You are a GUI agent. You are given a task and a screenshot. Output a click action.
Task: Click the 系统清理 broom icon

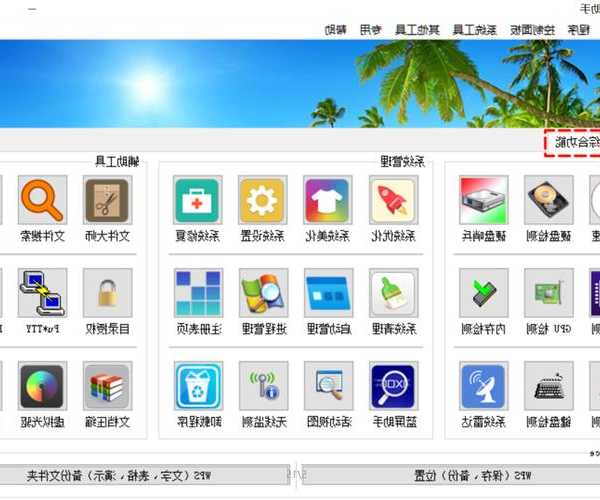click(x=393, y=293)
